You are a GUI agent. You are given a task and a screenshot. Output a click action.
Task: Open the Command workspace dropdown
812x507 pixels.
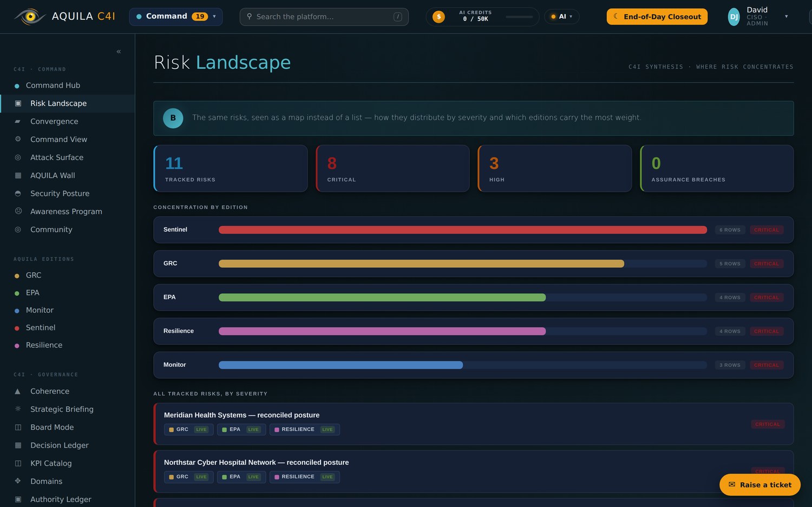[x=175, y=17]
